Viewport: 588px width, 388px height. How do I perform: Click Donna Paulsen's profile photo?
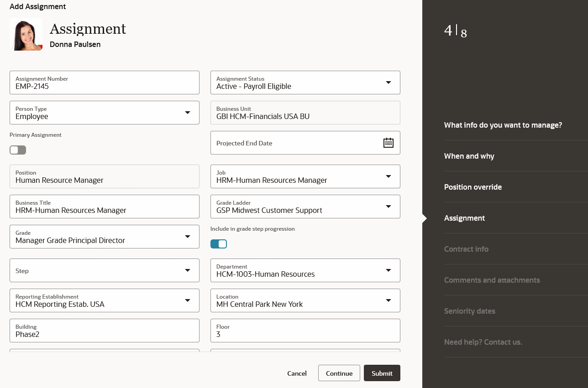coord(26,34)
